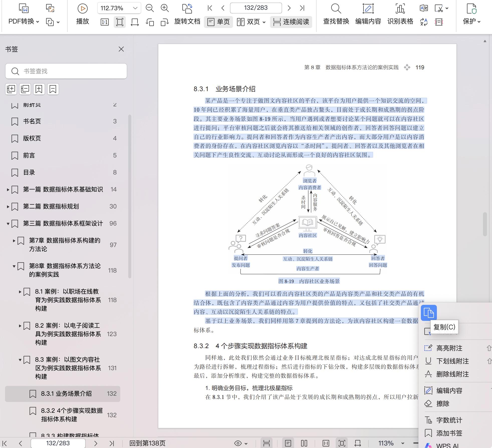492x448 pixels.
Task: Go to next page in toolbar
Action: point(289,8)
